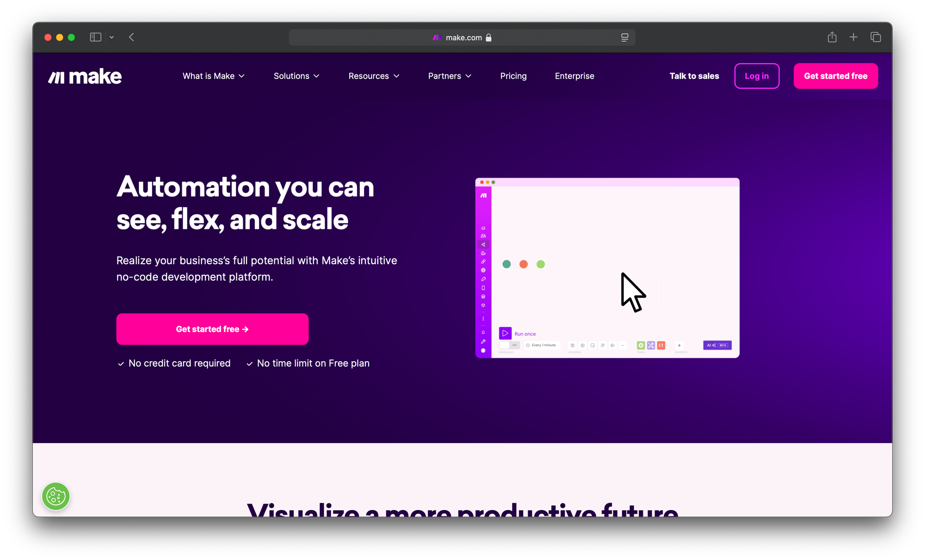The image size is (925, 560).
Task: Click the text No time limit on Free plan
Action: [x=313, y=363]
